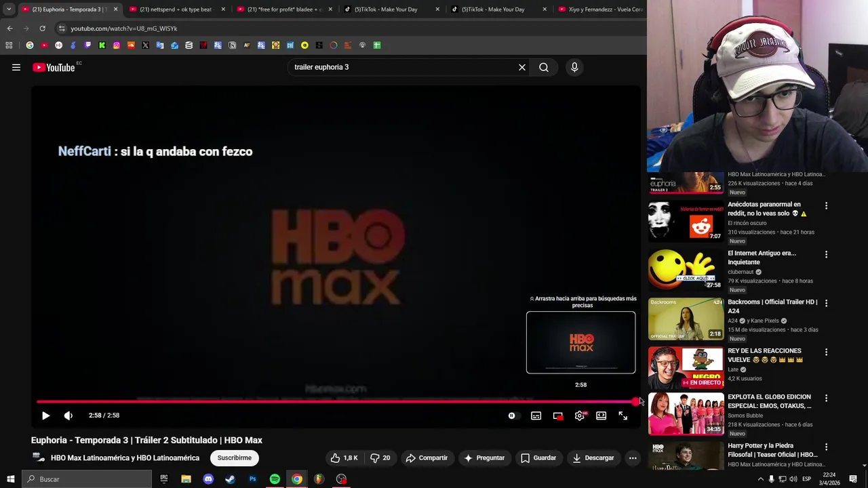Click the taskbar Buscar search box
Viewport: 868px width, 488px height.
pos(87,479)
